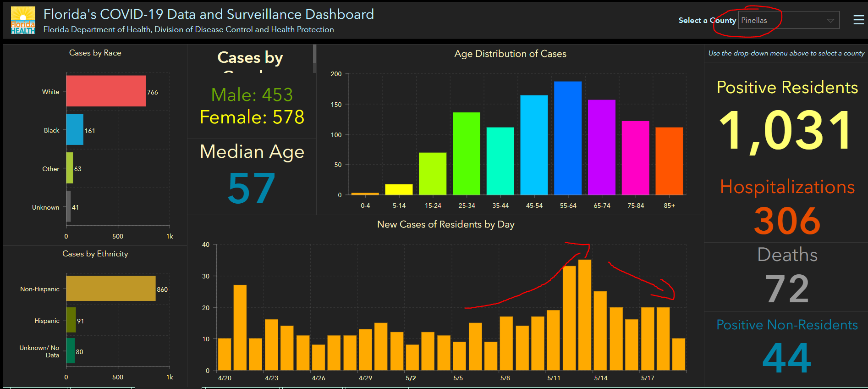868x389 pixels.
Task: Click the Cases by Race title
Action: point(95,53)
